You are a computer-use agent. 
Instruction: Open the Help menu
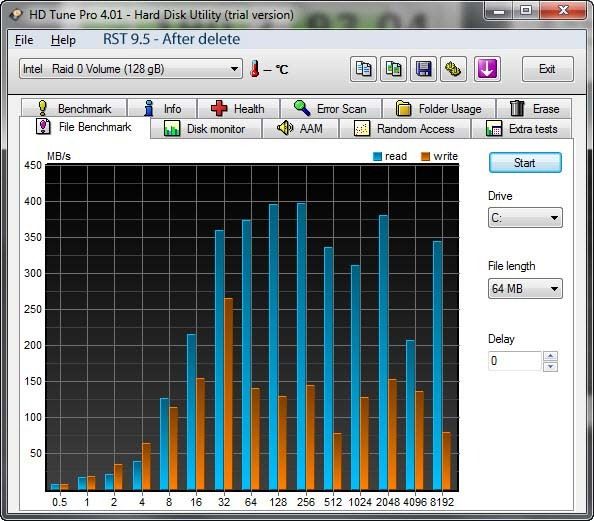tap(63, 40)
